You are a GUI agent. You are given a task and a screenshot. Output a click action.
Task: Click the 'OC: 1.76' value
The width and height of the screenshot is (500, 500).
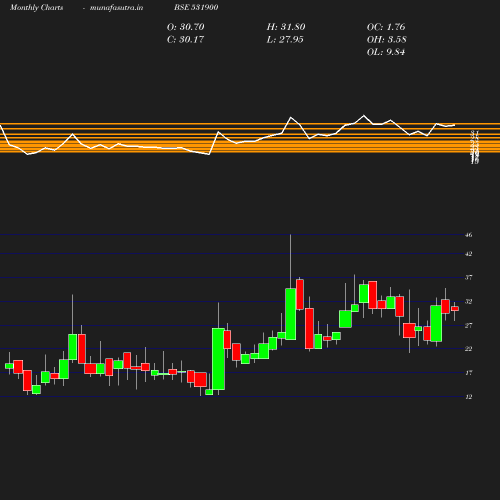coord(386,27)
